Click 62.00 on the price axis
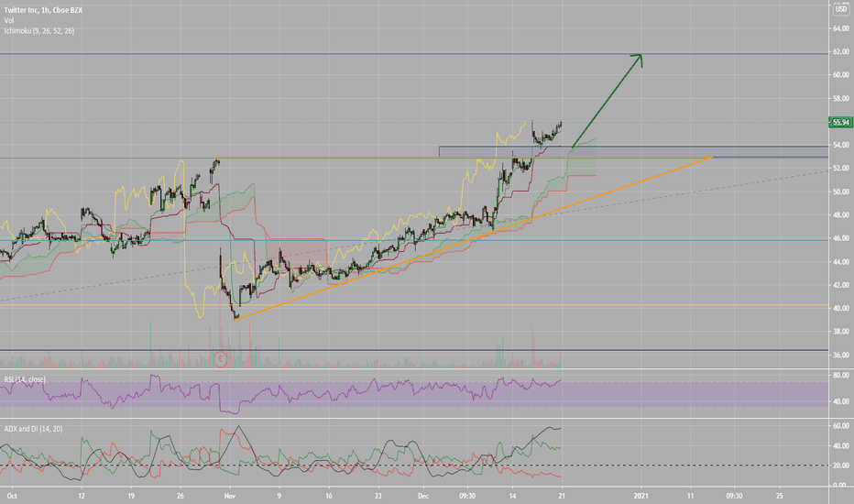The image size is (854, 504). pos(840,51)
